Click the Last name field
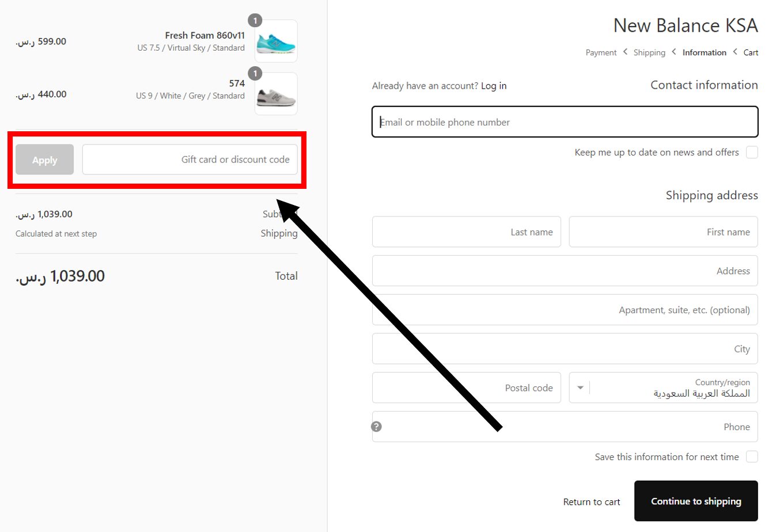The image size is (776, 532). pos(467,232)
